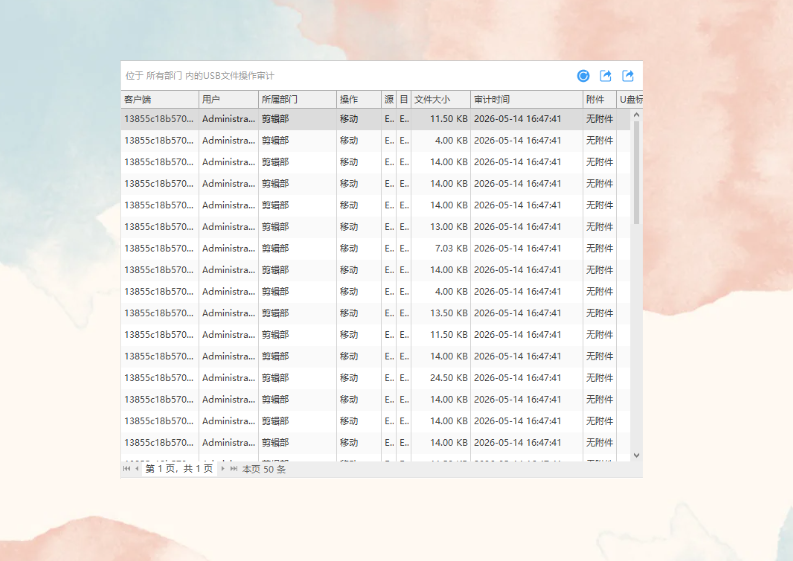Refresh the USB file operation audit list

tap(583, 76)
